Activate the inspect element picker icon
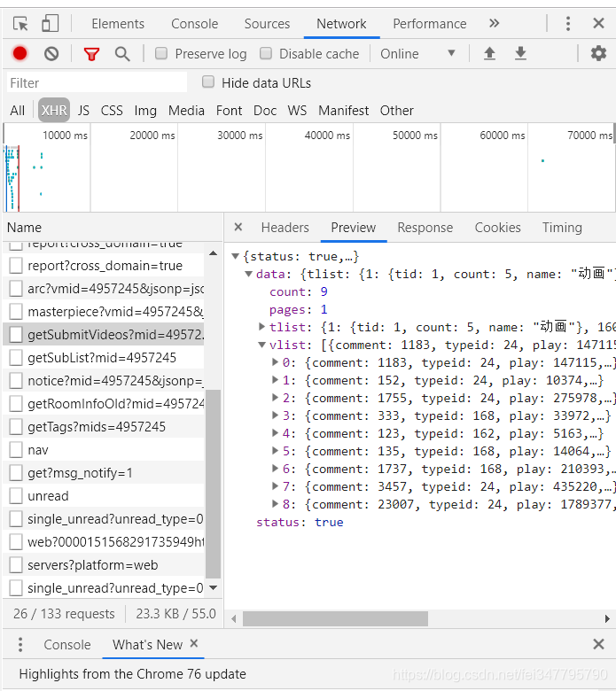616x691 pixels. click(x=20, y=23)
